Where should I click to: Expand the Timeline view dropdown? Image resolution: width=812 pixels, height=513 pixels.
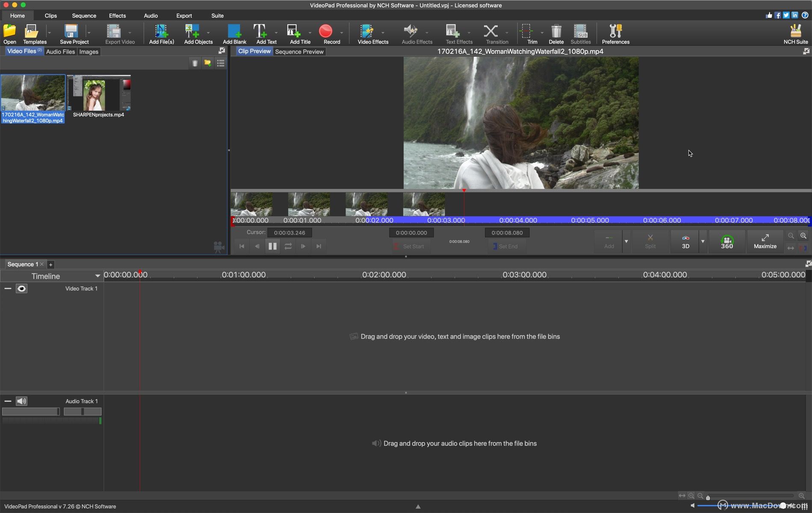click(98, 276)
